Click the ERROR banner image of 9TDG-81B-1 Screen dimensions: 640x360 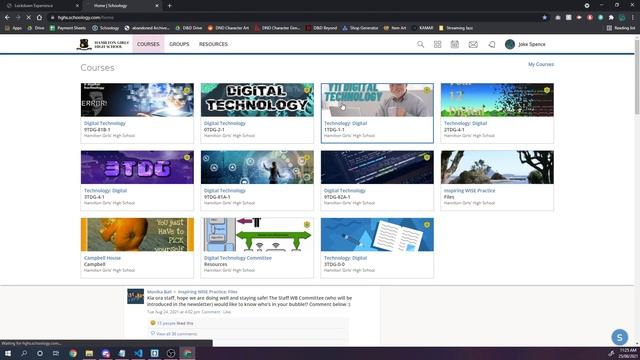[137, 100]
